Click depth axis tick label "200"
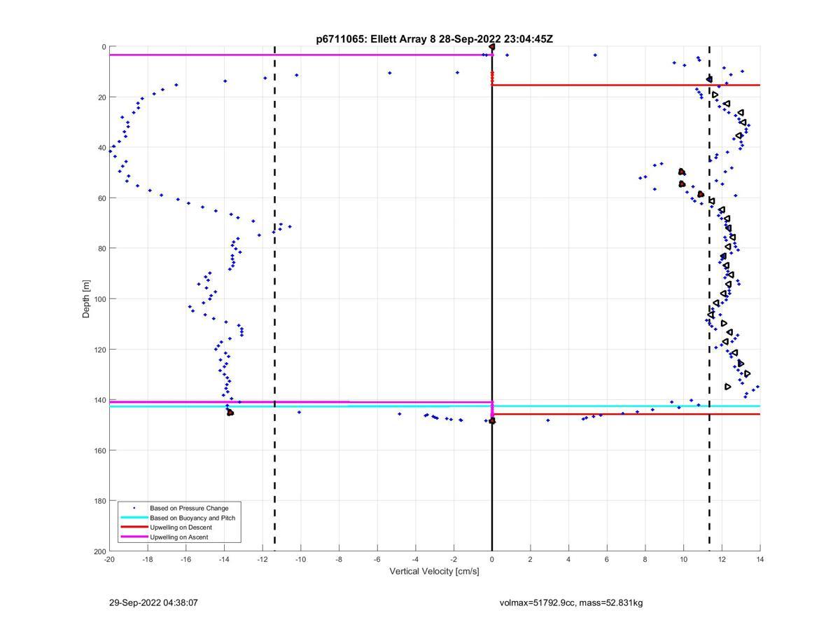840x620 pixels. tap(99, 551)
